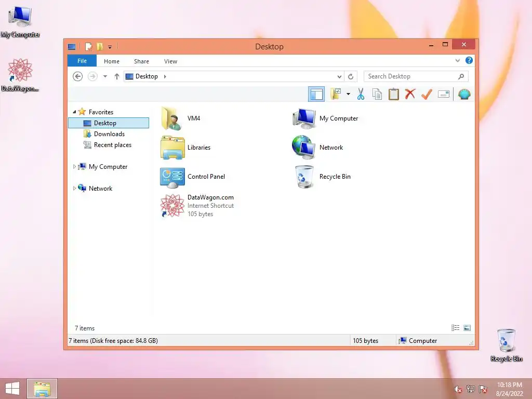The height and width of the screenshot is (399, 532).
Task: Expand the Desktop breadcrumb arrow
Action: tap(165, 76)
